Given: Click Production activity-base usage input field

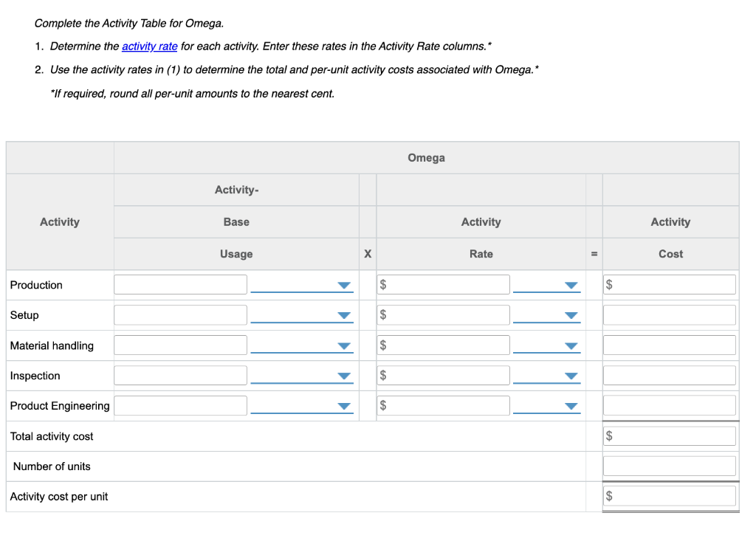Looking at the screenshot, I should [180, 285].
